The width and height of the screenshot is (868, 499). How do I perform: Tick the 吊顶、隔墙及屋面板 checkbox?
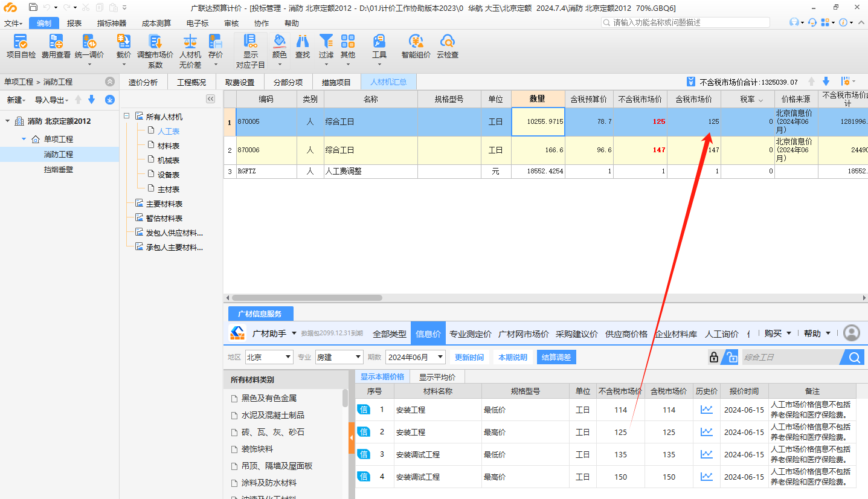[x=234, y=466]
